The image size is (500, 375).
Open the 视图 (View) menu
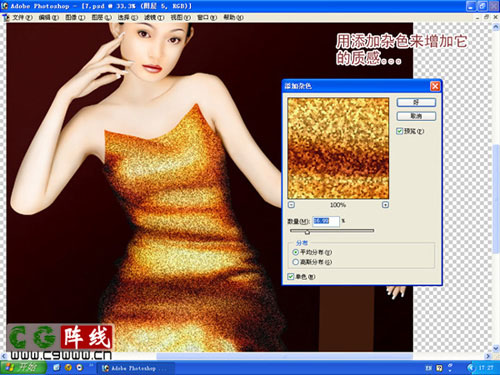(181, 17)
